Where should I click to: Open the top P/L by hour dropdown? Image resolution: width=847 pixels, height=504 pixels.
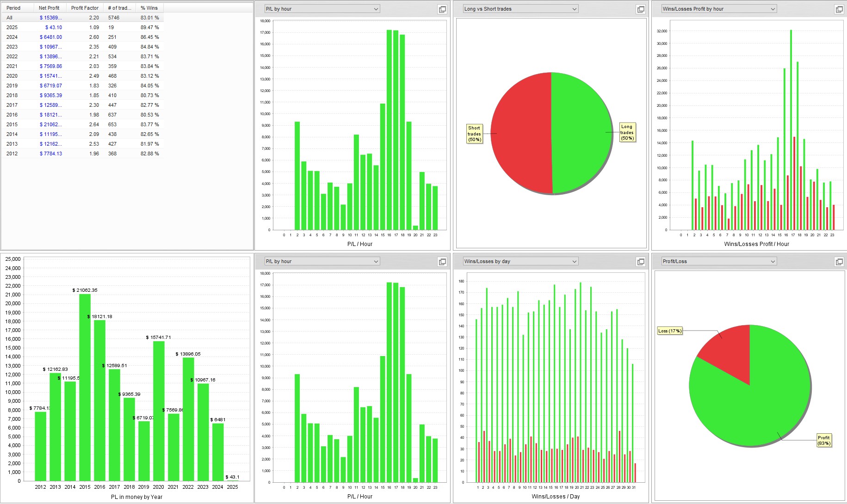click(322, 9)
